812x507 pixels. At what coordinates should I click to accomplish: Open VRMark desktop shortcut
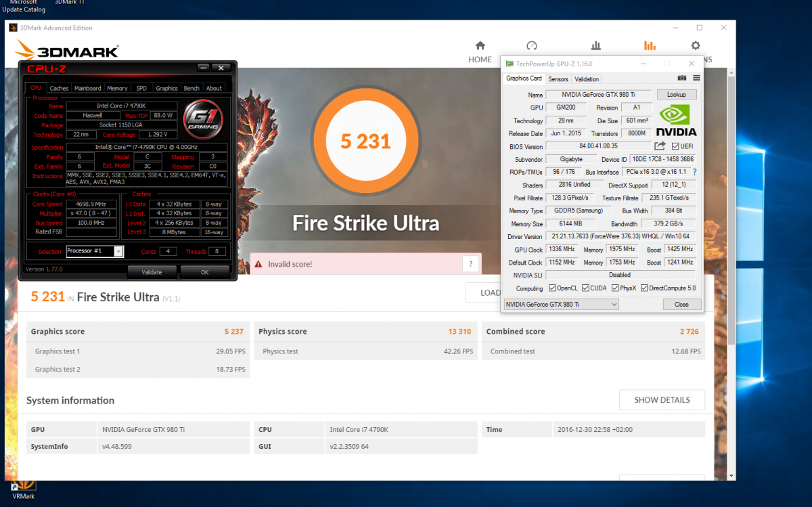(x=23, y=489)
